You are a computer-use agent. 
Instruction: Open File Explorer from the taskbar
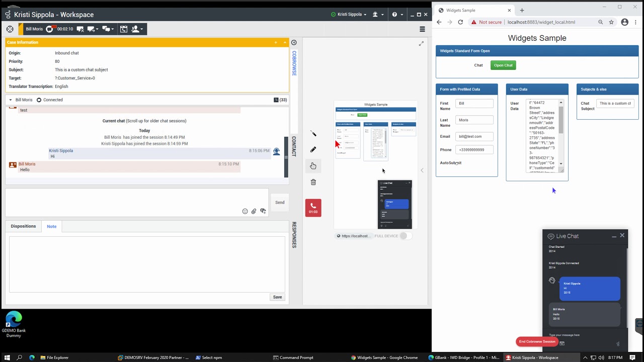(54, 357)
